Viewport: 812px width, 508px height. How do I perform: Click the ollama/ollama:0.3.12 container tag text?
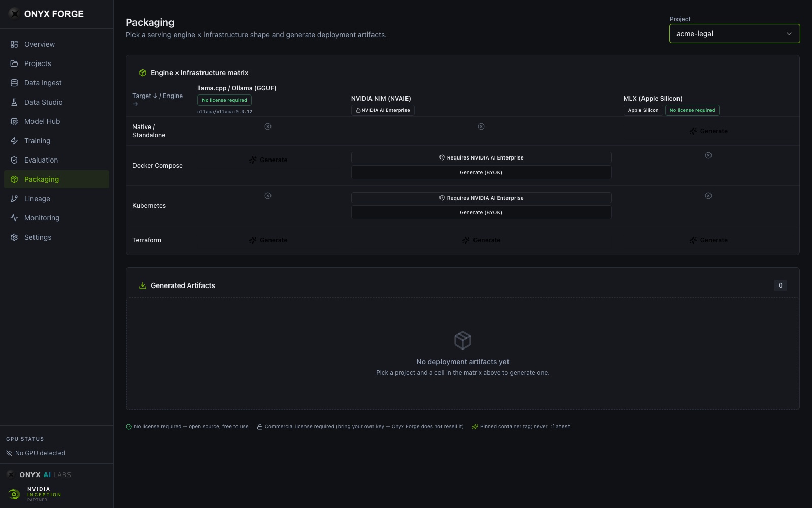[225, 112]
